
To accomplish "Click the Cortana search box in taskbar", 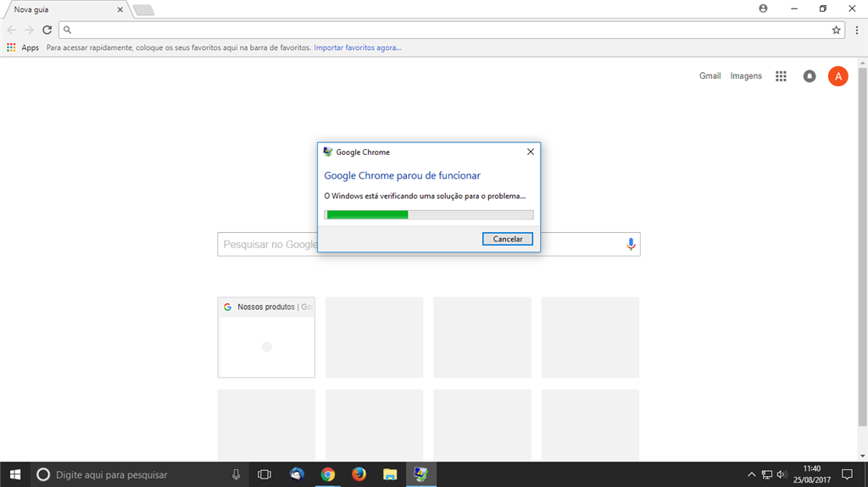I will pyautogui.click(x=138, y=474).
